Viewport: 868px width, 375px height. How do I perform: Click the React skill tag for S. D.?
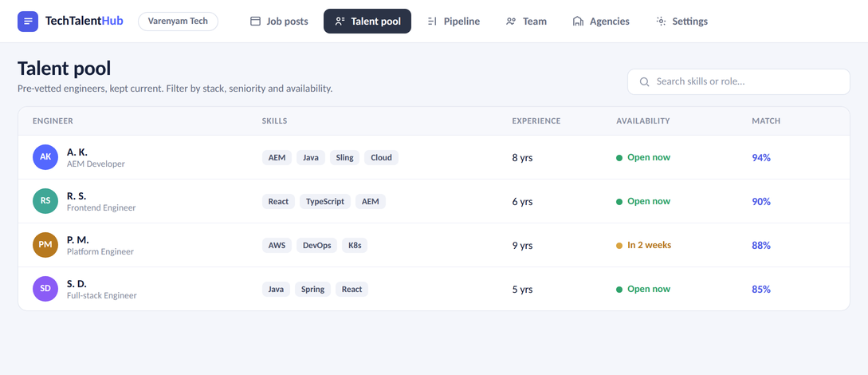pyautogui.click(x=352, y=289)
